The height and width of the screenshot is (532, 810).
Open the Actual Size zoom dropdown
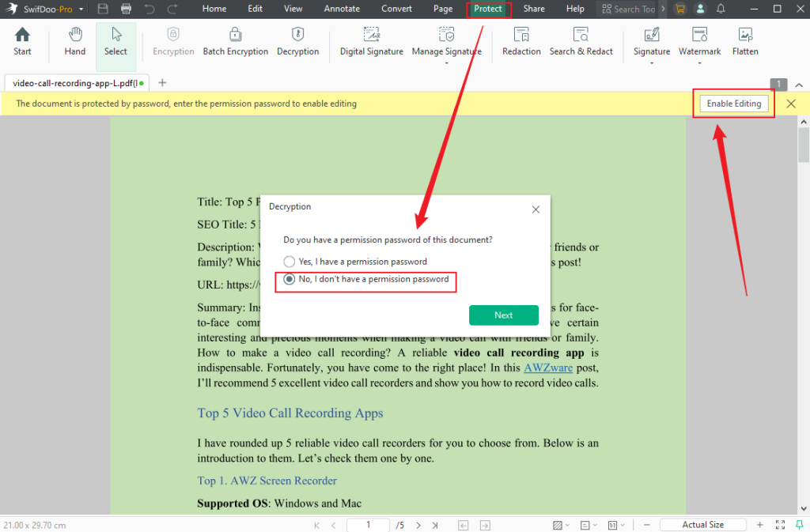(x=702, y=524)
